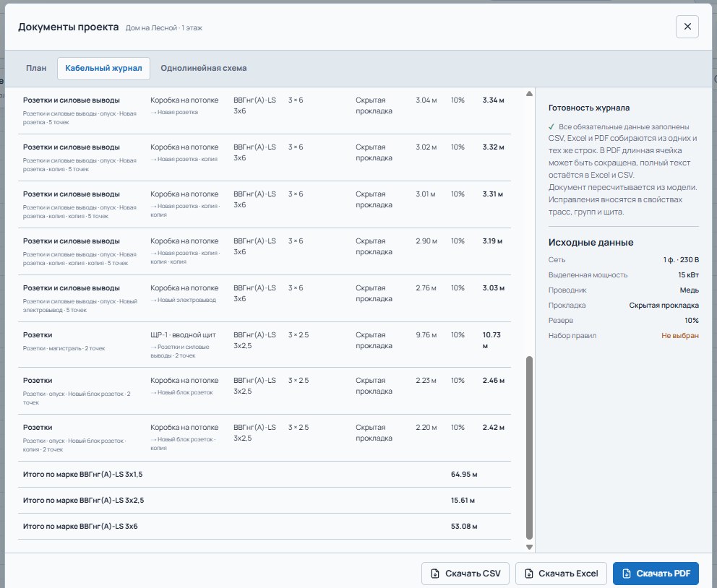Click the file icon in Скачать PDF
Image resolution: width=717 pixels, height=588 pixels.
click(627, 574)
